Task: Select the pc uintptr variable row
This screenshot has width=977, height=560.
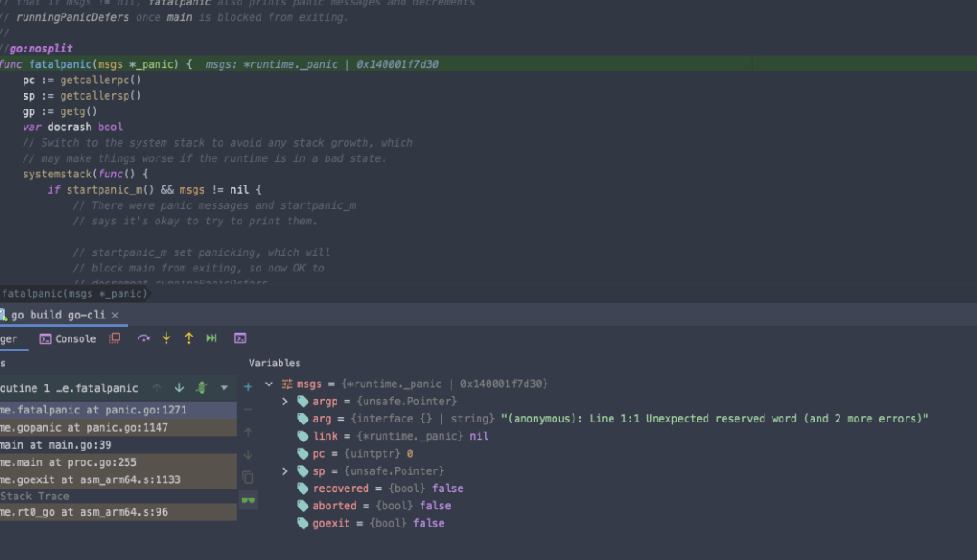Action: [x=355, y=454]
